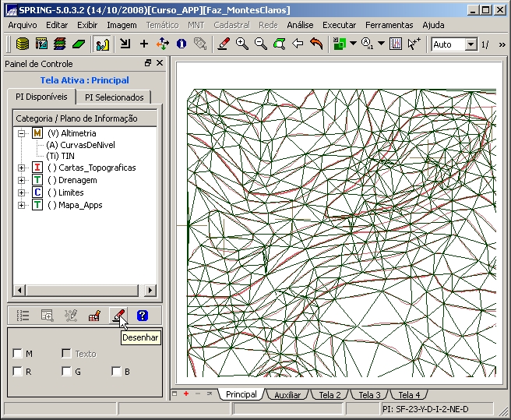Click the red undo arrow icon
Viewport: 511px width, 420px height.
pyautogui.click(x=316, y=44)
